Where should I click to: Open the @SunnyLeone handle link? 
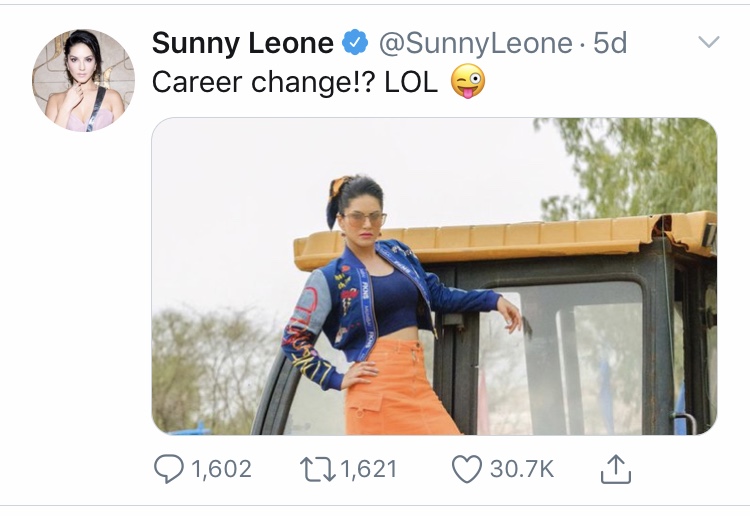click(x=474, y=43)
